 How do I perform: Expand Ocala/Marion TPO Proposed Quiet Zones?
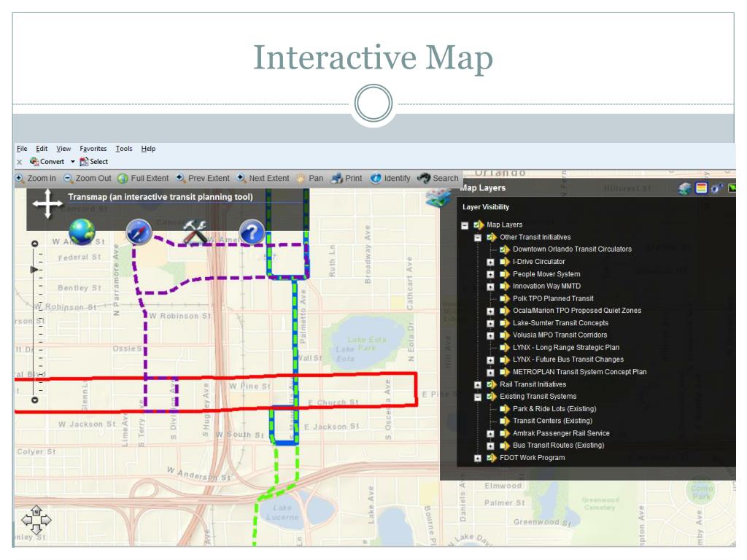click(x=490, y=311)
